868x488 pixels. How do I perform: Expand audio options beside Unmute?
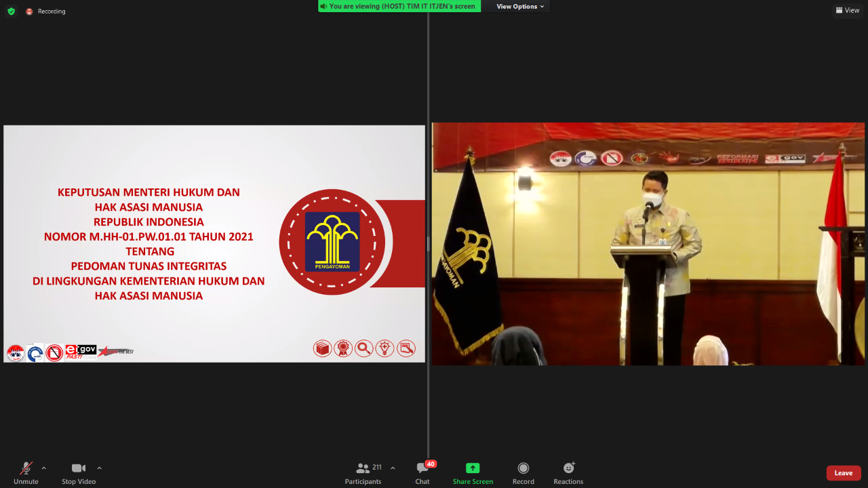(x=44, y=468)
